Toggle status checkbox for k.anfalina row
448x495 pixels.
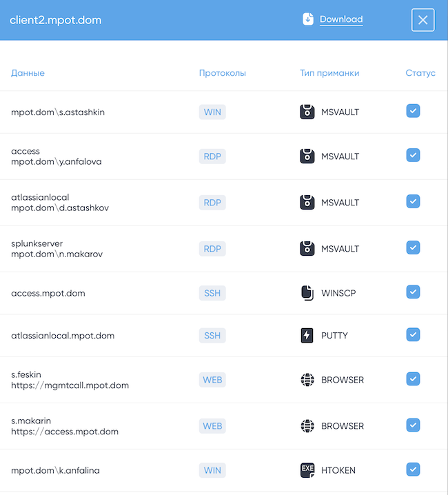413,469
